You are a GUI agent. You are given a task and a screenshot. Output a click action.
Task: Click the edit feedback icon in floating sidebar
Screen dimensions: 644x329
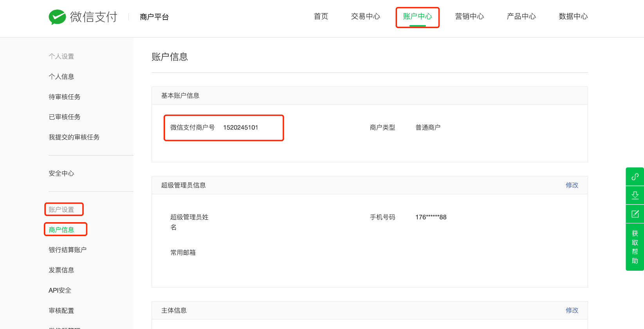click(x=635, y=214)
